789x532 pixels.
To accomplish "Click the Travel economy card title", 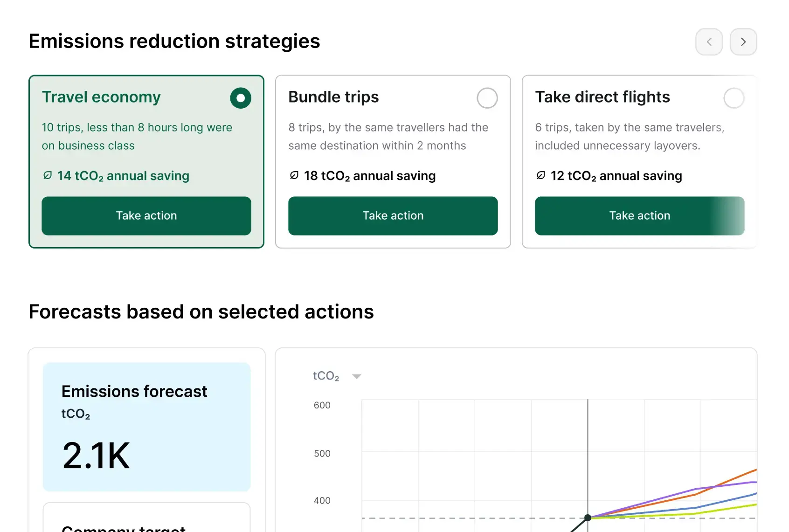I will pos(101,97).
